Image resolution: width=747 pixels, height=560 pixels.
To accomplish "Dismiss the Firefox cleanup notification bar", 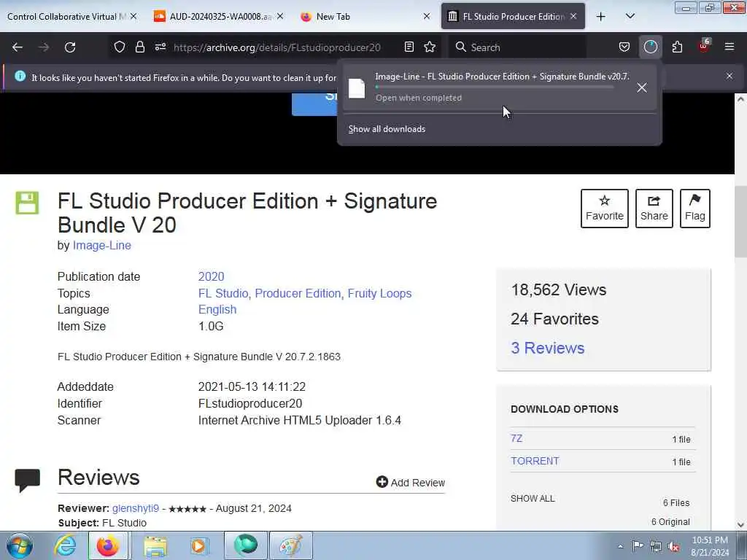I will tap(729, 76).
